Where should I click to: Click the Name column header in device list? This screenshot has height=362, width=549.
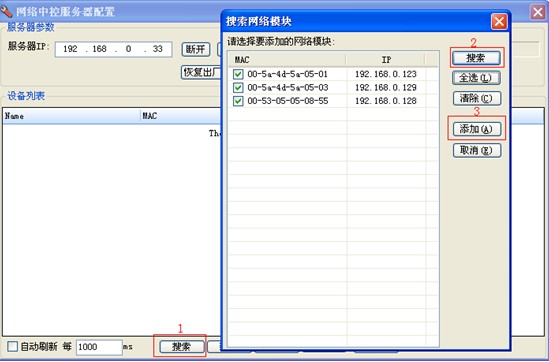pyautogui.click(x=71, y=116)
